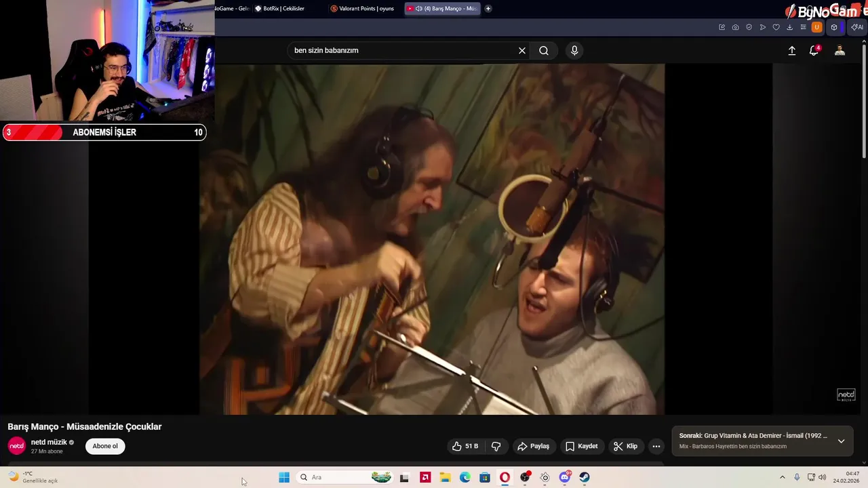Open the cube extensions icon
Image resolution: width=868 pixels, height=488 pixels.
(x=834, y=27)
